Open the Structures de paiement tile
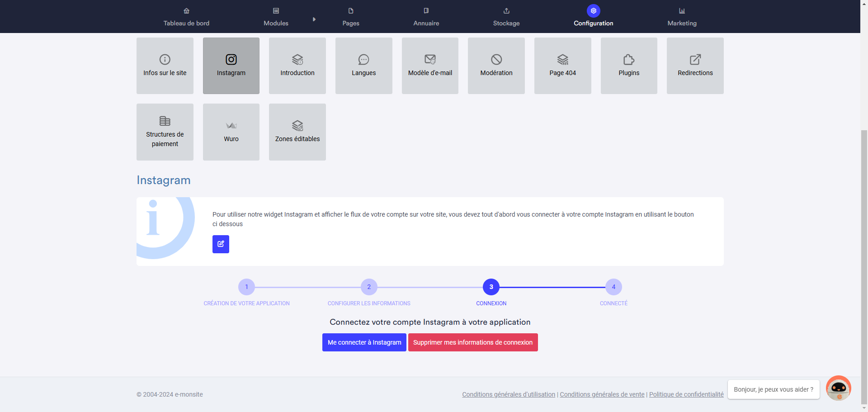This screenshot has width=868, height=412. click(165, 132)
